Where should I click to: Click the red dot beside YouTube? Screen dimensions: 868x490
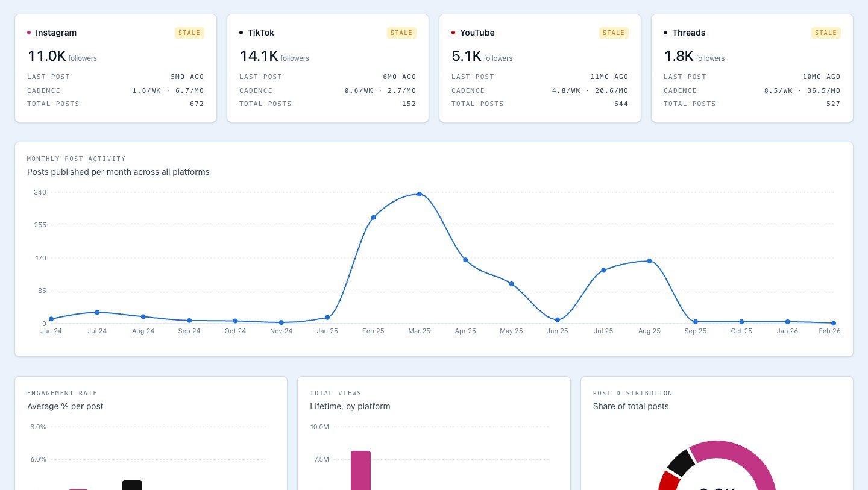pos(453,33)
